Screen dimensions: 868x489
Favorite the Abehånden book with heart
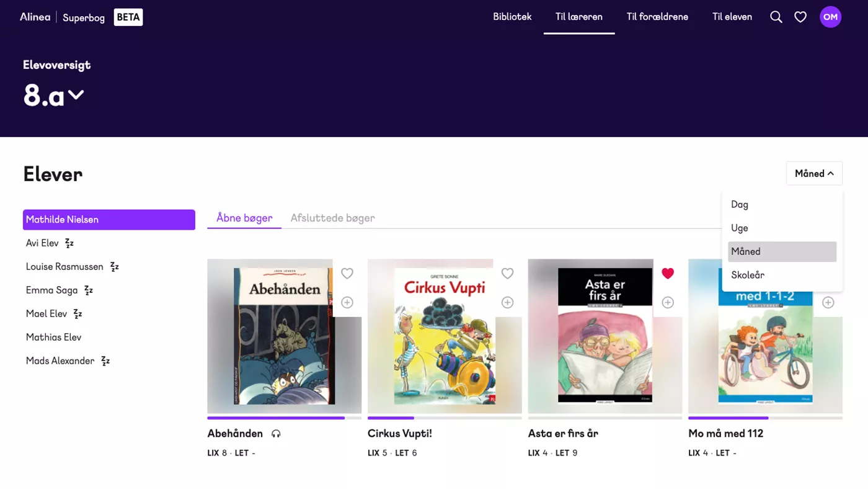click(347, 273)
